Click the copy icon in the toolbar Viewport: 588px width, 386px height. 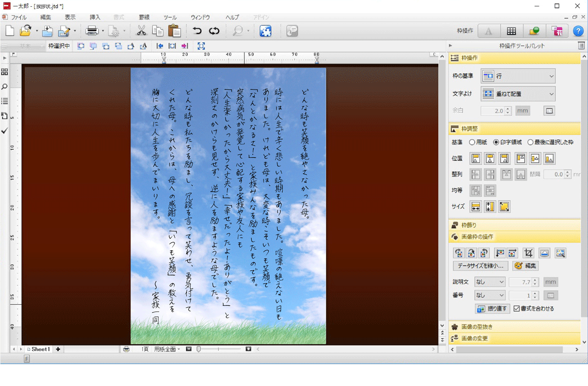[158, 31]
